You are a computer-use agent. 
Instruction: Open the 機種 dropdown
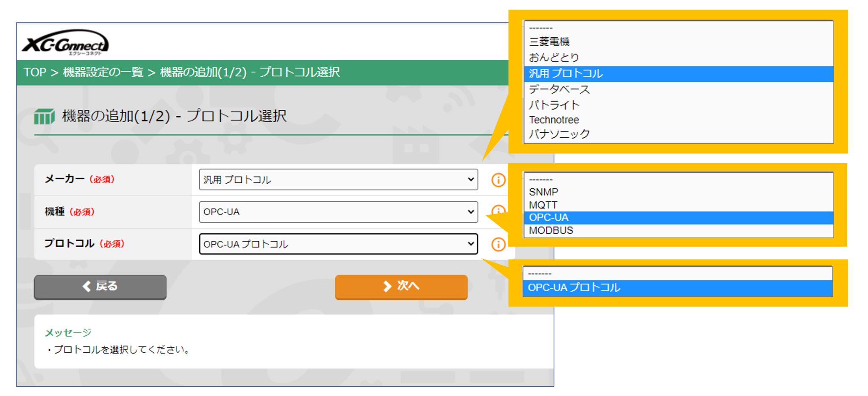338,212
